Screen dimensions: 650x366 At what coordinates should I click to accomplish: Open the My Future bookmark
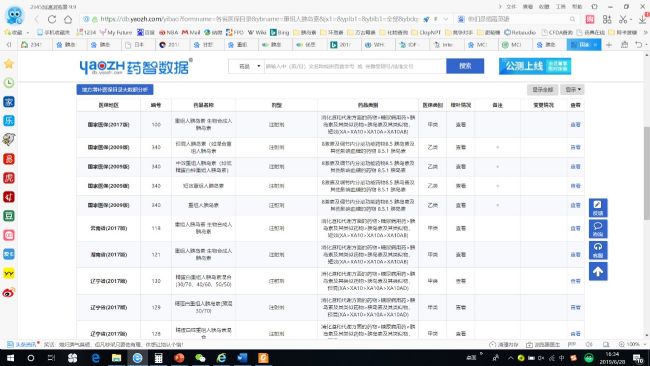pos(116,32)
